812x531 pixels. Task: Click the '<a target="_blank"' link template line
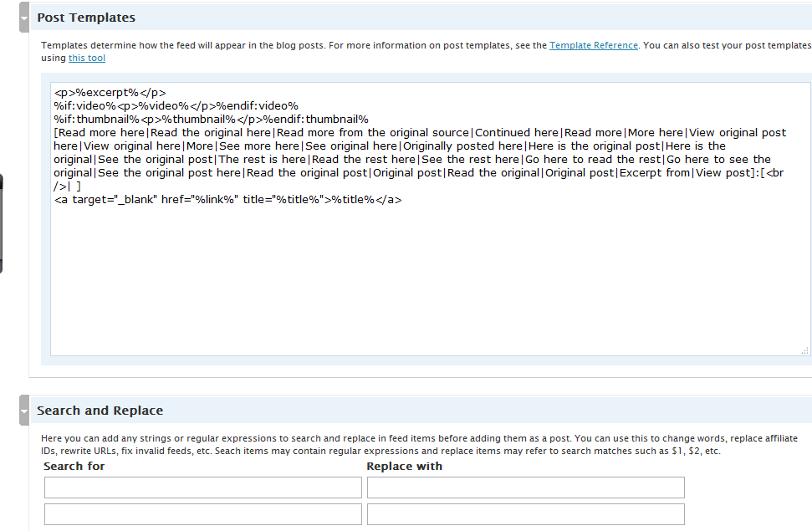pyautogui.click(x=227, y=200)
